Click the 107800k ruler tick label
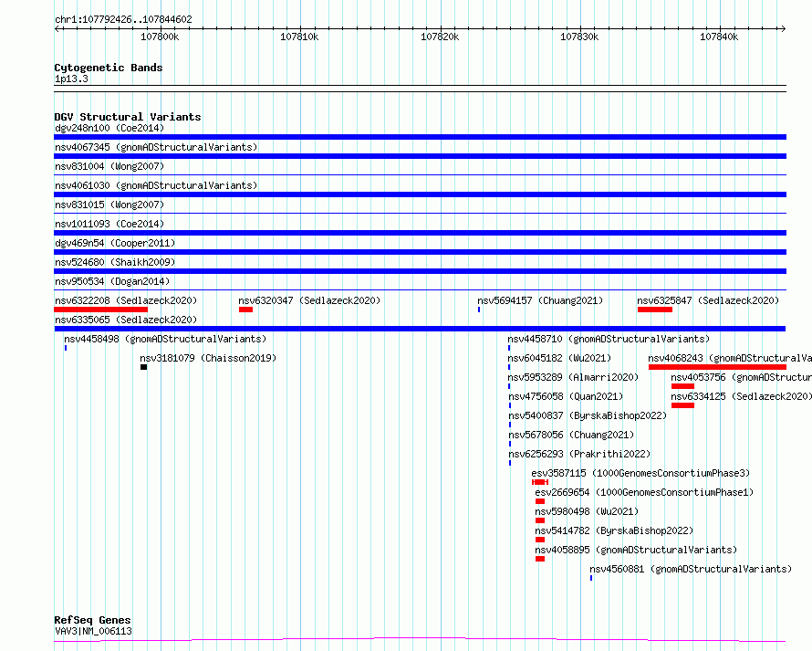 160,37
